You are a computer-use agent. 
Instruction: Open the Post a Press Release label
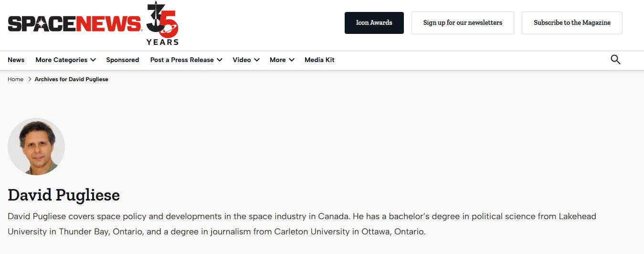pyautogui.click(x=182, y=60)
